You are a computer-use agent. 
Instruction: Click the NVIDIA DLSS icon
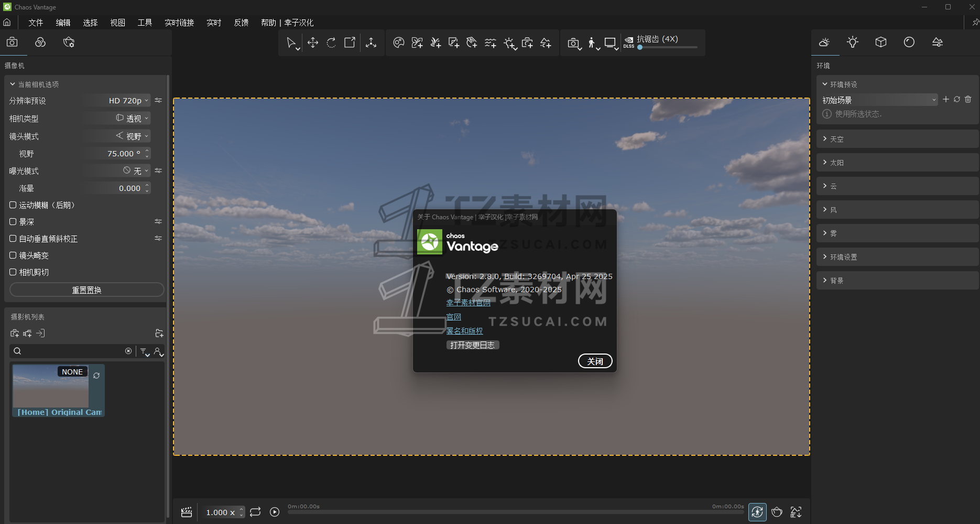coord(629,42)
